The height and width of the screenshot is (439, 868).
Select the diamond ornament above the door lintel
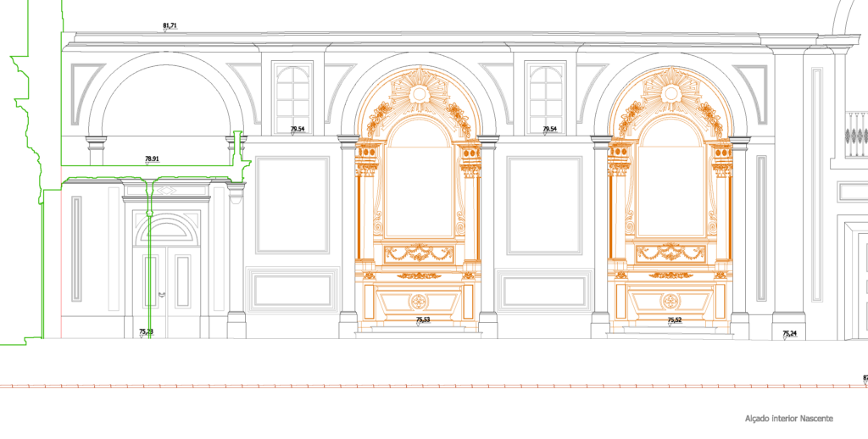[x=166, y=190]
